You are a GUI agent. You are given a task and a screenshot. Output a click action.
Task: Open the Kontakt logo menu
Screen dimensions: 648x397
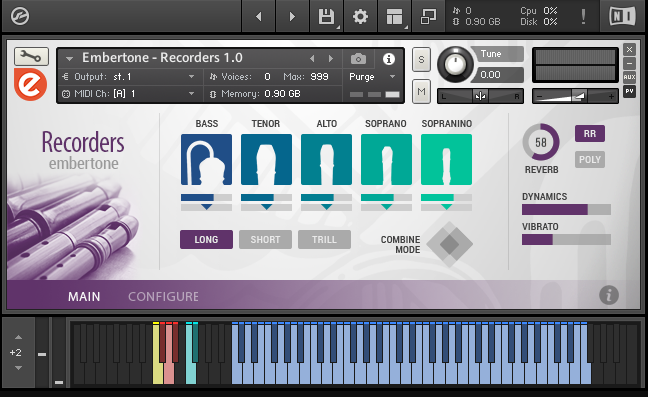tap(20, 16)
